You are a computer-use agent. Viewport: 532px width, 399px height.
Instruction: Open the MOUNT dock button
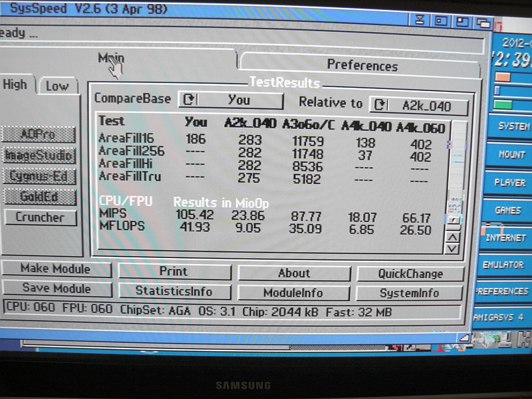pos(510,155)
